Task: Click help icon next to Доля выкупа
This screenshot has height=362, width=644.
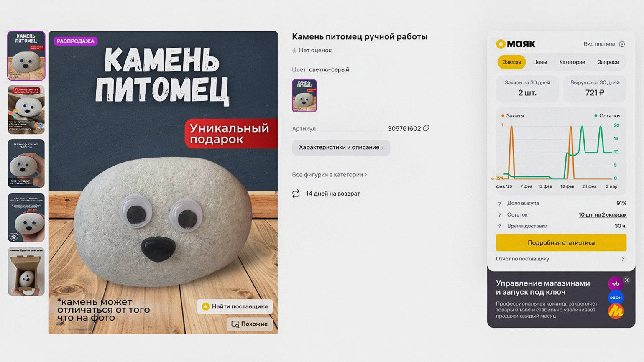Action: coord(499,204)
